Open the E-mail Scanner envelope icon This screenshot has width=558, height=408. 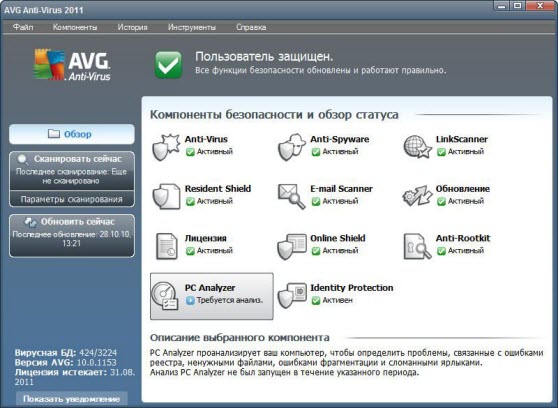point(291,196)
